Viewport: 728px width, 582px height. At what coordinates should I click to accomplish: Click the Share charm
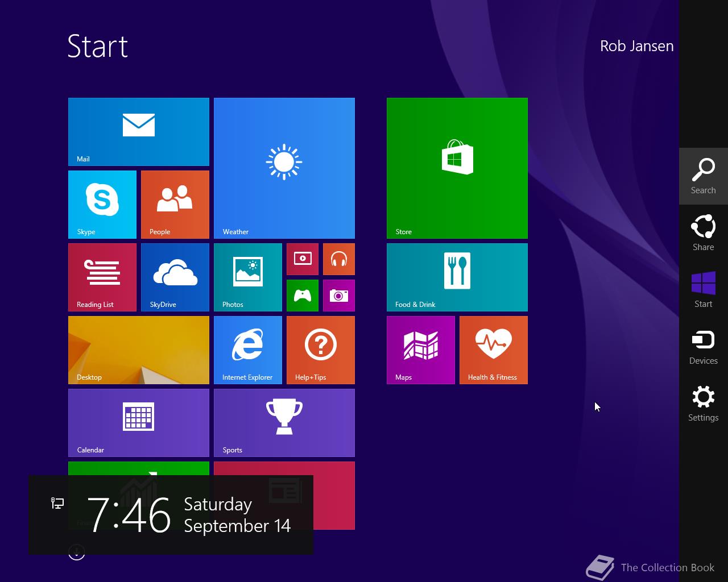(704, 233)
